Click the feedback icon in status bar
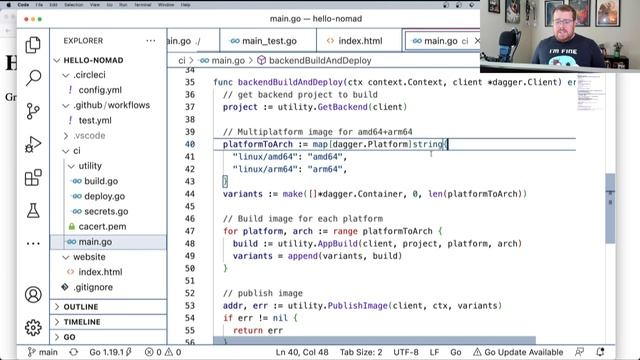Image resolution: width=640 pixels, height=360 pixels. [x=579, y=352]
